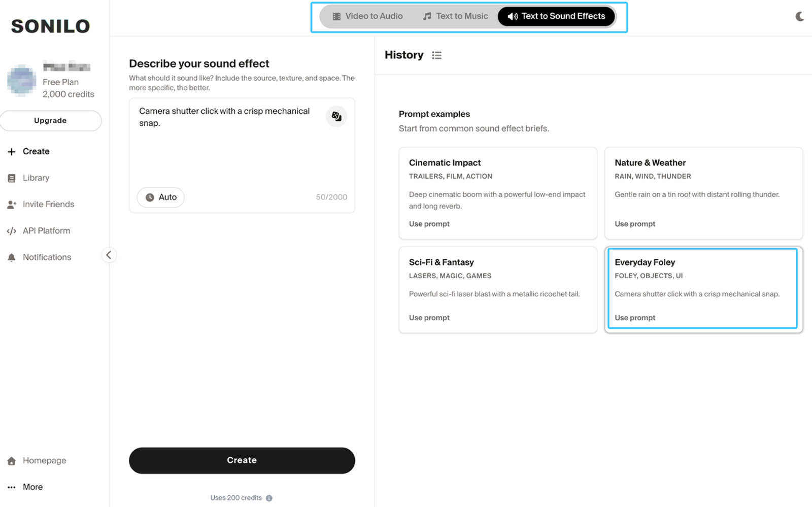Screen dimensions: 812x507
Task: Click the 2,000 credits text
Action: pyautogui.click(x=69, y=94)
